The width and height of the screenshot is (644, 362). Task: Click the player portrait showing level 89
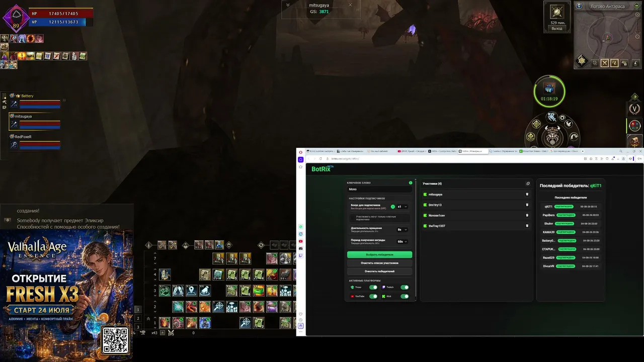(x=16, y=18)
